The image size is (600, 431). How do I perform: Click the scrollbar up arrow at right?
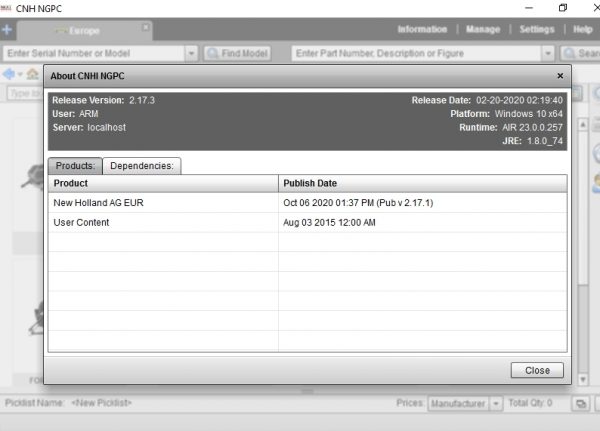click(x=582, y=125)
